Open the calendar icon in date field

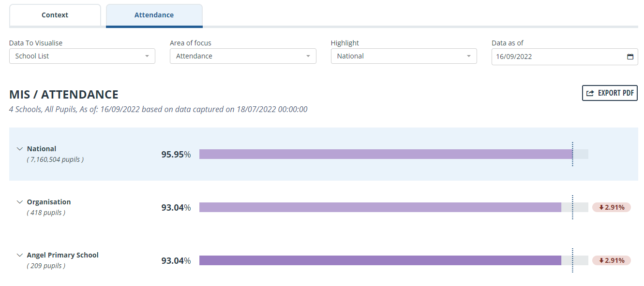(630, 57)
